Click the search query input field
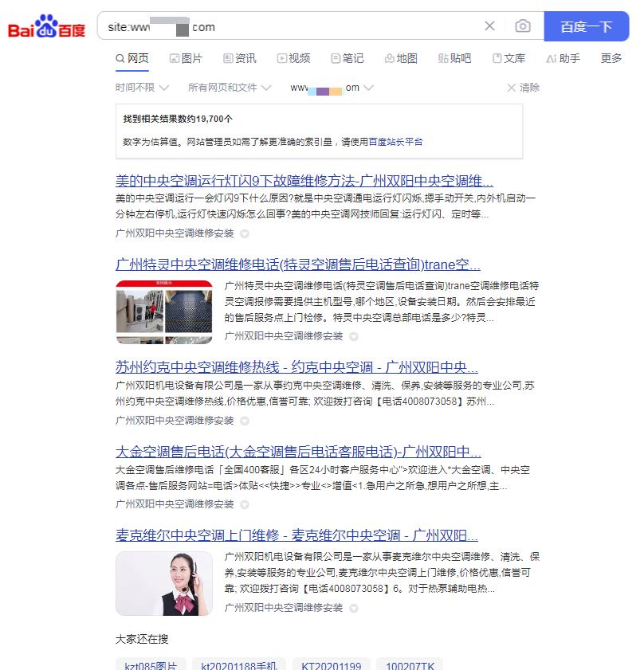Screen dimensions: 644x670 coord(287,26)
